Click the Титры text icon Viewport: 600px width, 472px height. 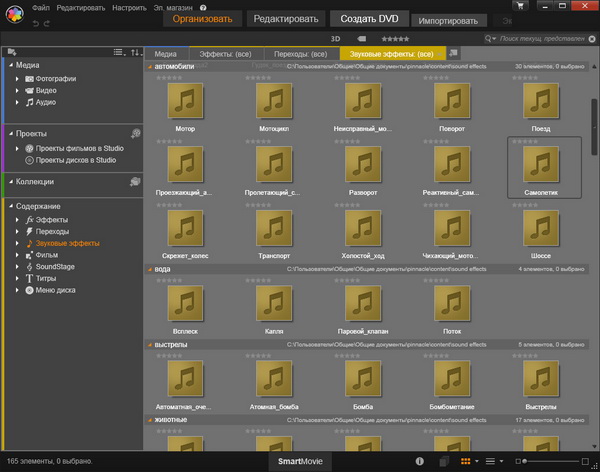30,278
